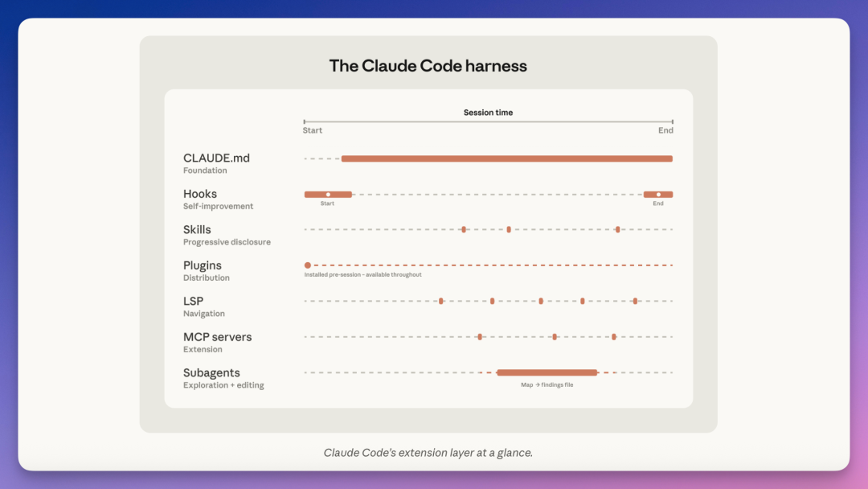Click the Session time axis heading
868x489 pixels.
click(489, 113)
